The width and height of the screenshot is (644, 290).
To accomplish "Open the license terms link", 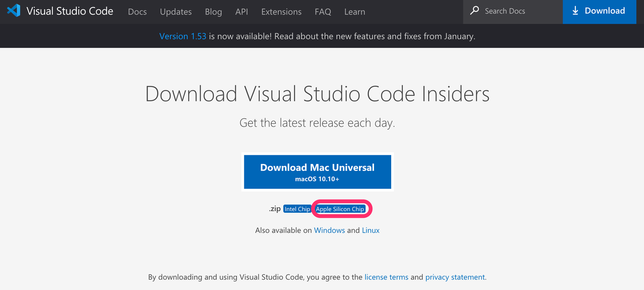I will (x=386, y=277).
